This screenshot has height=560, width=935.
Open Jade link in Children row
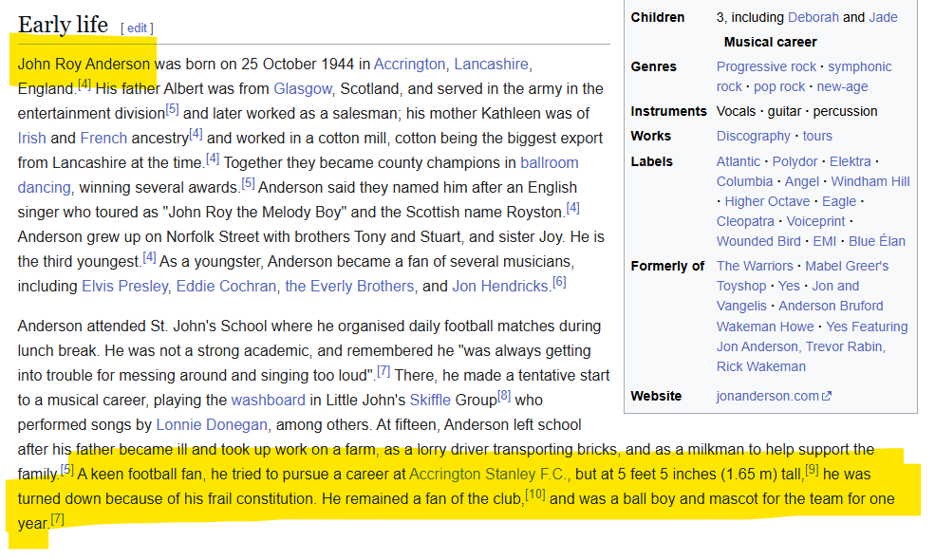coord(883,17)
